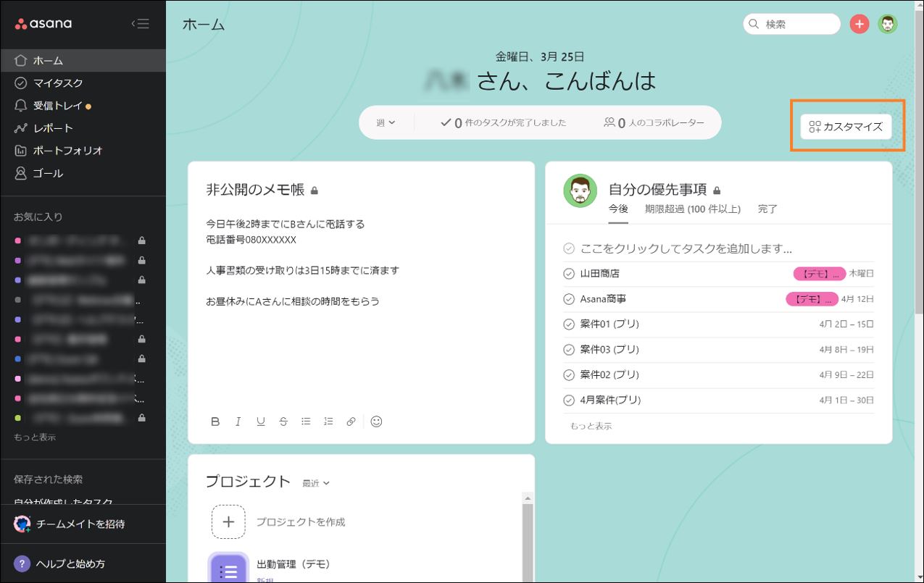Toggle strikethrough formatting in the memo

click(283, 421)
